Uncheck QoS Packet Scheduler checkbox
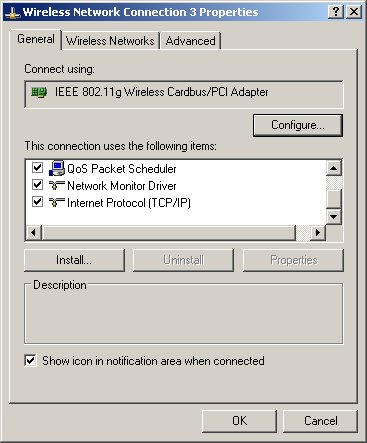367x443 pixels. [x=37, y=168]
